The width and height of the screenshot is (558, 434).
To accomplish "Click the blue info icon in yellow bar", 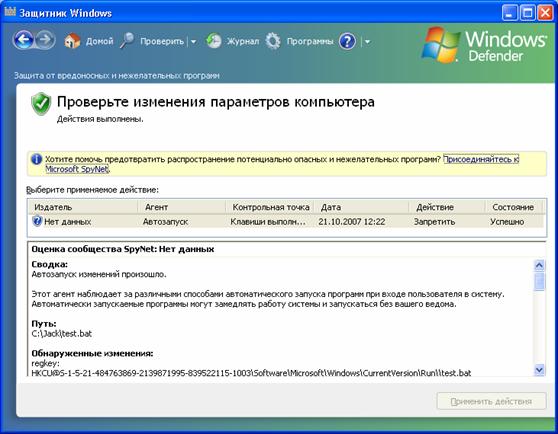I will click(x=36, y=159).
